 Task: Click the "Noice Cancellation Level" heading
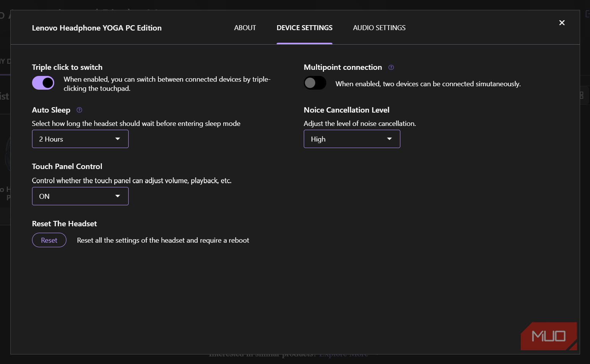[x=347, y=110]
